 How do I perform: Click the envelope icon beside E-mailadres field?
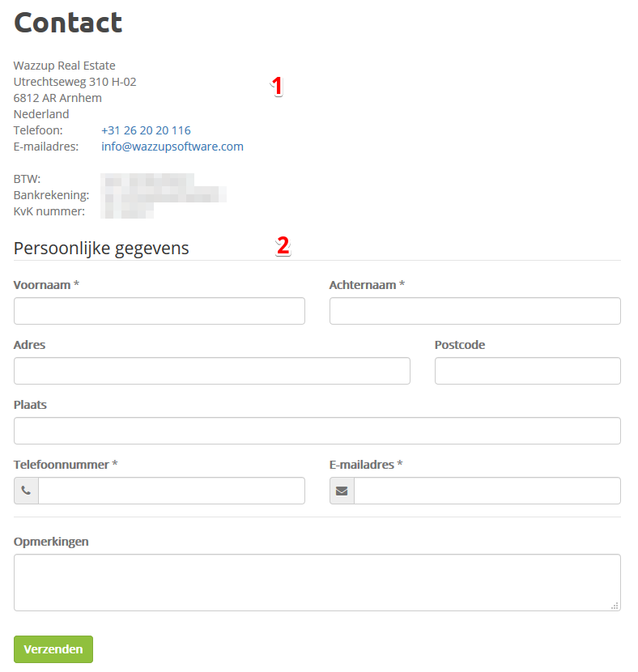tap(342, 491)
